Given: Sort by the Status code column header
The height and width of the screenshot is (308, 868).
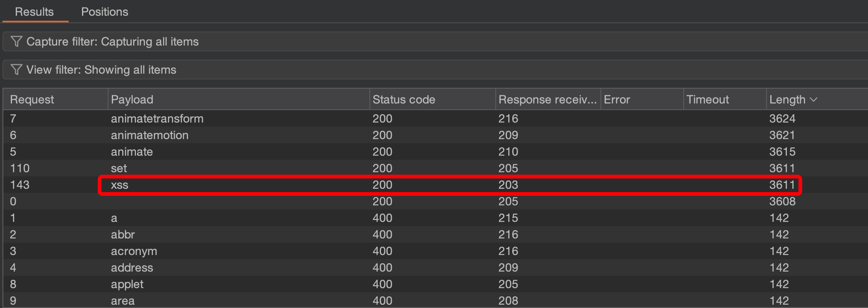Looking at the screenshot, I should pos(404,99).
